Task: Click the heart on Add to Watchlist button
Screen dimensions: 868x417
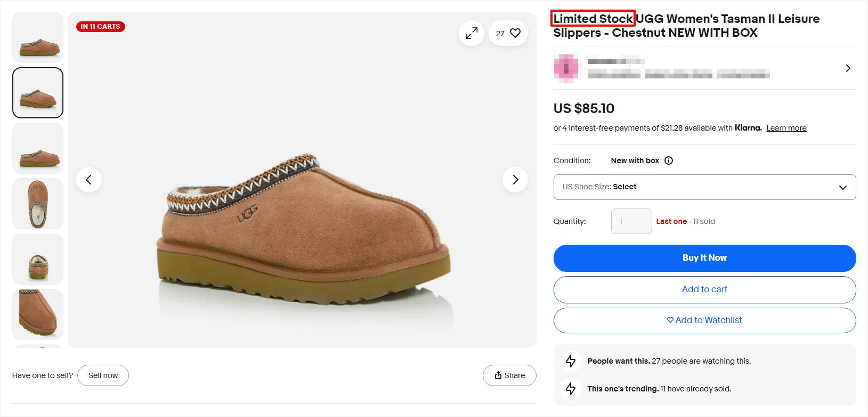Action: 670,320
